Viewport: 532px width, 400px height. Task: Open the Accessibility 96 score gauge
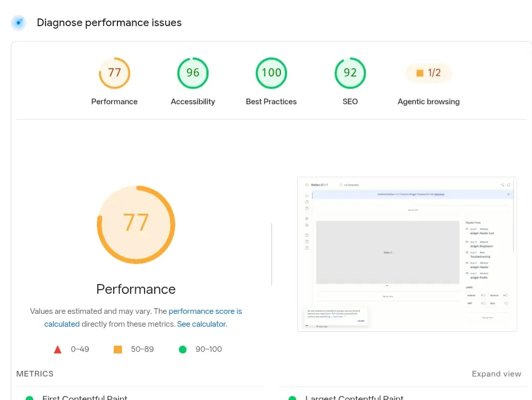tap(193, 73)
